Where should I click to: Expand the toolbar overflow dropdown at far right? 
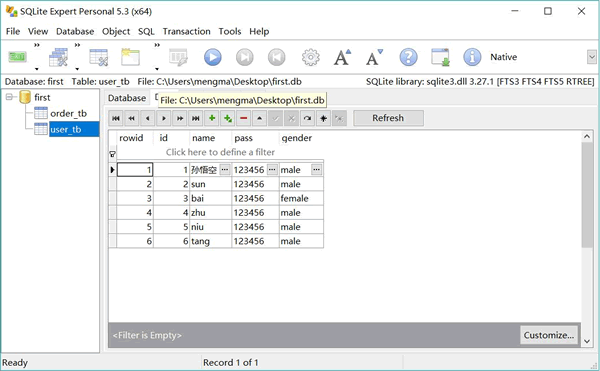tap(592, 57)
